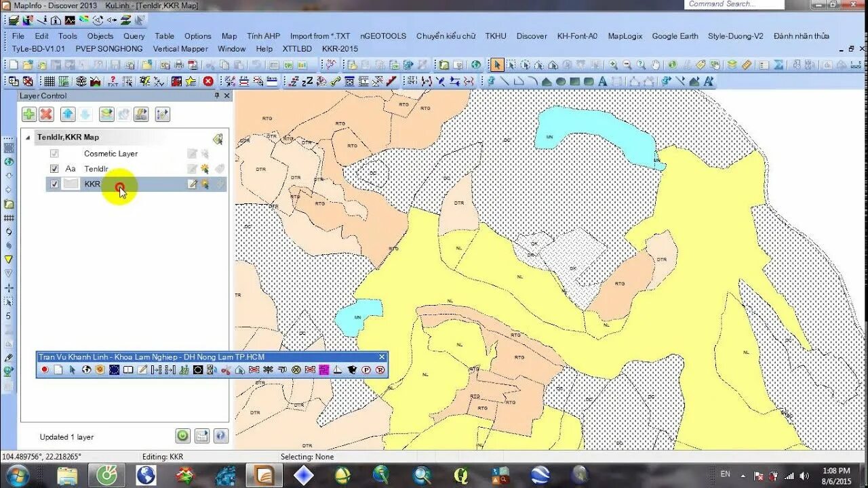Click the Add Layers green plus icon
The height and width of the screenshot is (488, 868).
(28, 114)
